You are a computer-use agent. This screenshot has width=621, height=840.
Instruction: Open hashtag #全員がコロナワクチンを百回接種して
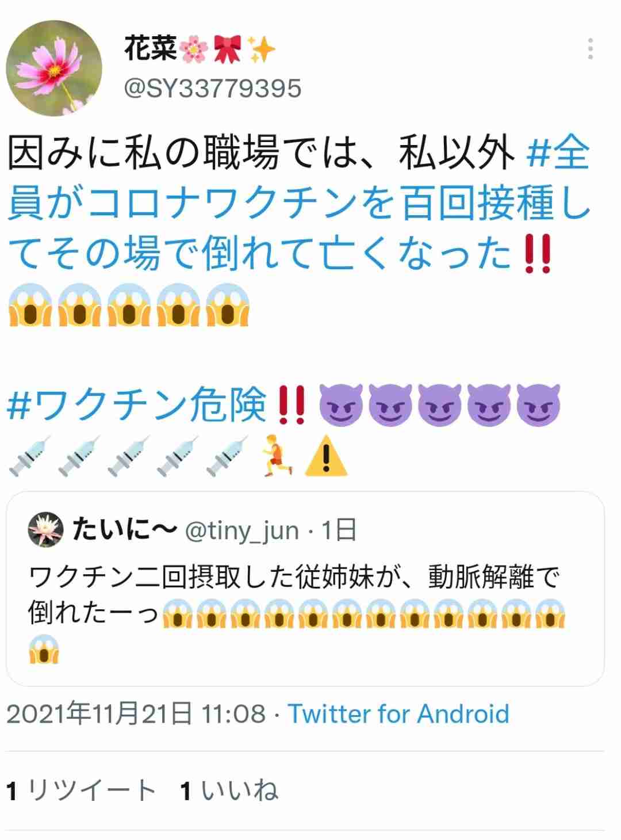[x=299, y=204]
